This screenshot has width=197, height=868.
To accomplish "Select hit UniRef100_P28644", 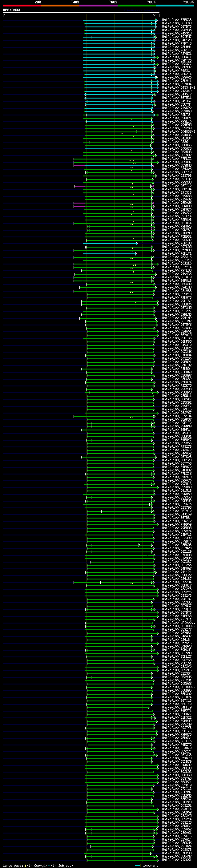I will (177, 142).
